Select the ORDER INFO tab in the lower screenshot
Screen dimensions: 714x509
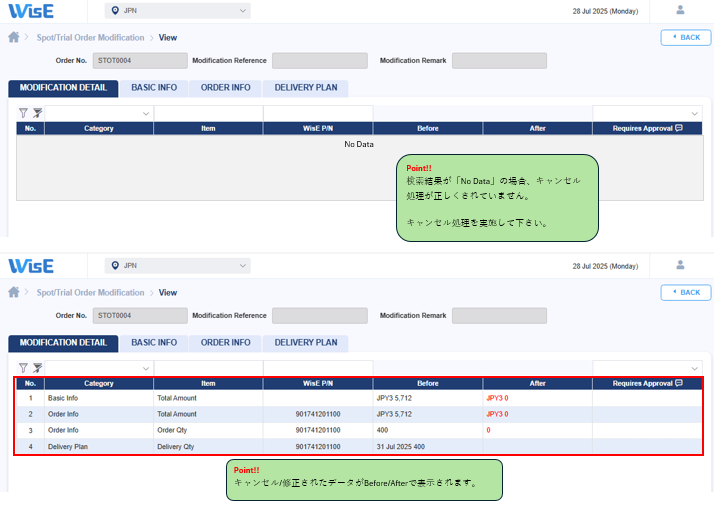[x=225, y=343]
